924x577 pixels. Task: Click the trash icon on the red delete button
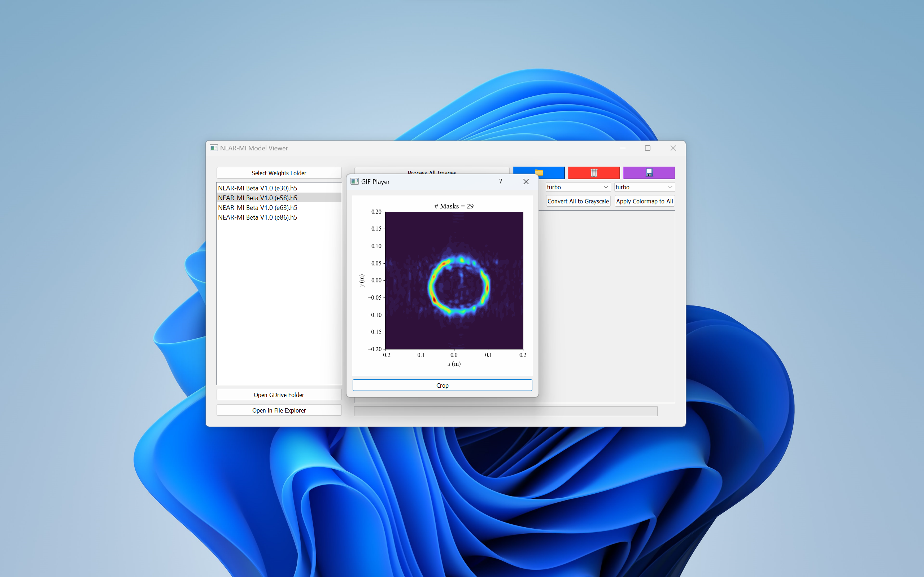point(594,172)
